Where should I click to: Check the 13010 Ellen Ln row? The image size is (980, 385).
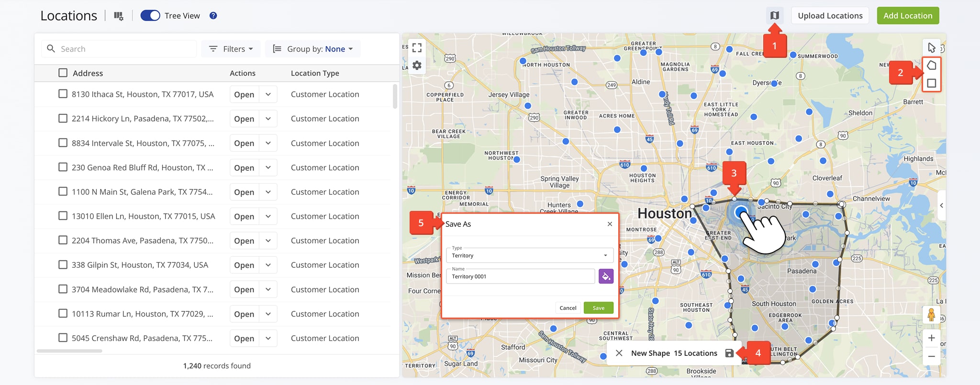pyautogui.click(x=63, y=216)
